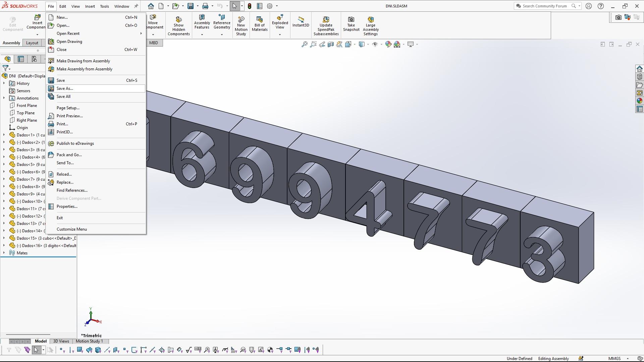Click Zoom to Fit icon

[304, 44]
